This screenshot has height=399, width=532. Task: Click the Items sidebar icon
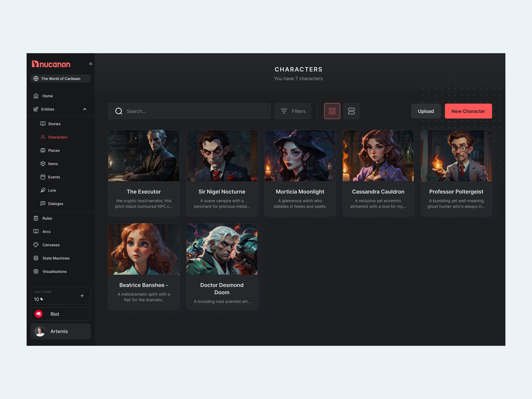[43, 163]
